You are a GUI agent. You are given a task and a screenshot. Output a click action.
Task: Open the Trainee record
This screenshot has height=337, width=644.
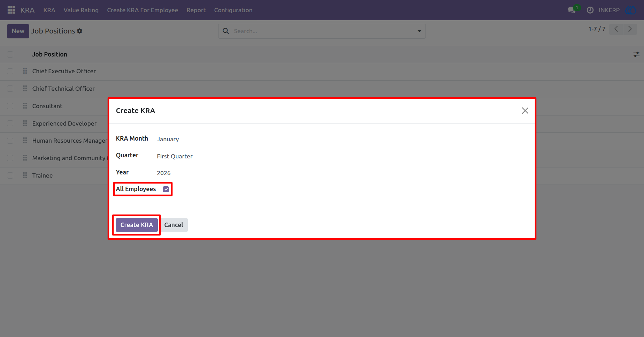point(43,175)
